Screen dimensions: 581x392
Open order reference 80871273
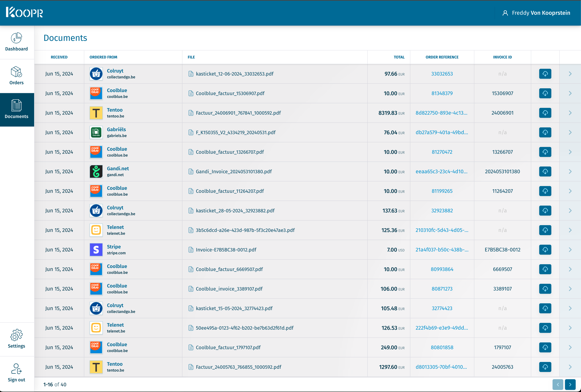coord(442,289)
